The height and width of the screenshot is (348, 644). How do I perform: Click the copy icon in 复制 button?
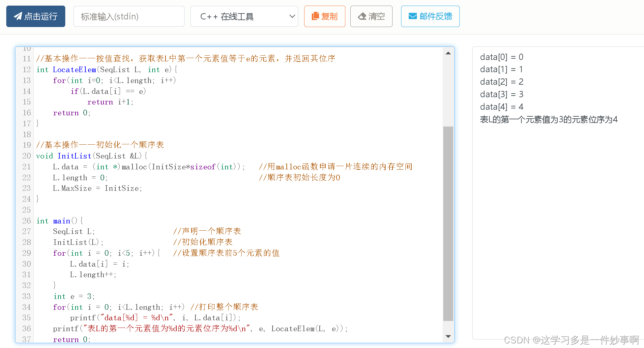click(x=315, y=16)
